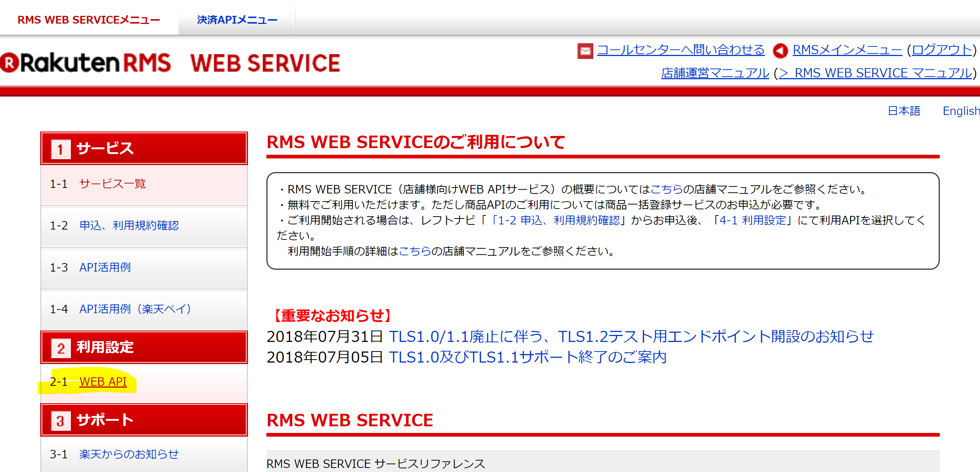Open the RMS WEB SERVICEメニュー tab
Screen dimensions: 980x472
(x=89, y=20)
